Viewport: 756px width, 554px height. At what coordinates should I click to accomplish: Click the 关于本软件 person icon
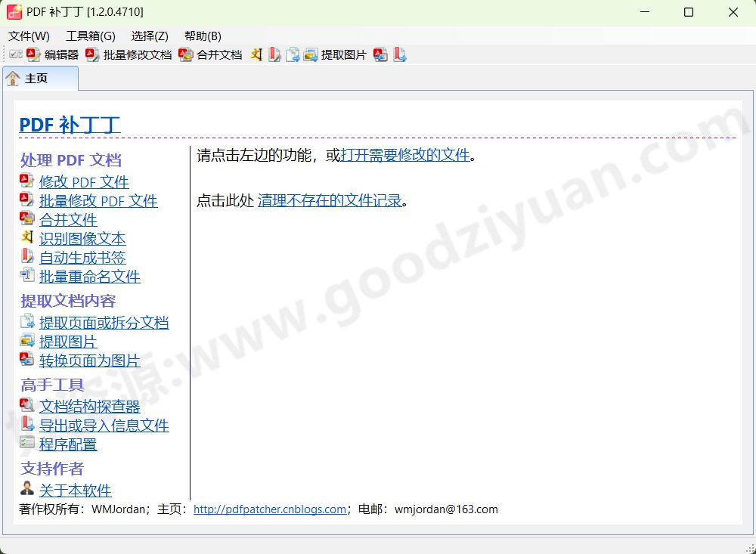(26, 490)
